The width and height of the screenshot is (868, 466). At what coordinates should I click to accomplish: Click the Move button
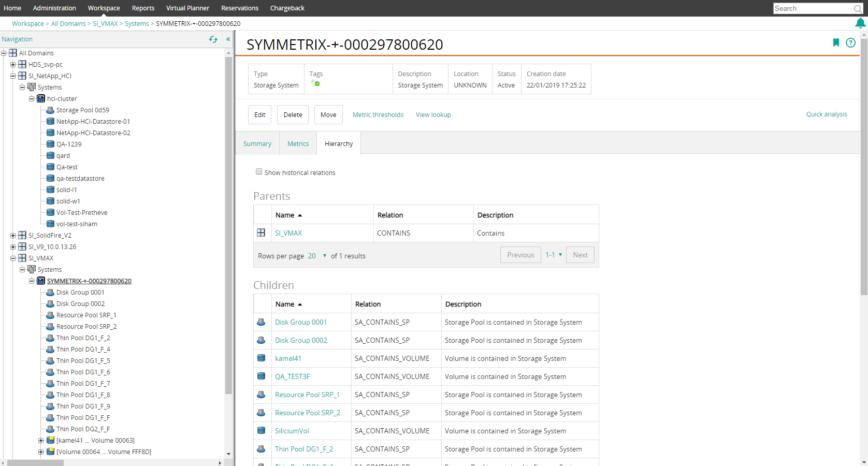(x=328, y=115)
